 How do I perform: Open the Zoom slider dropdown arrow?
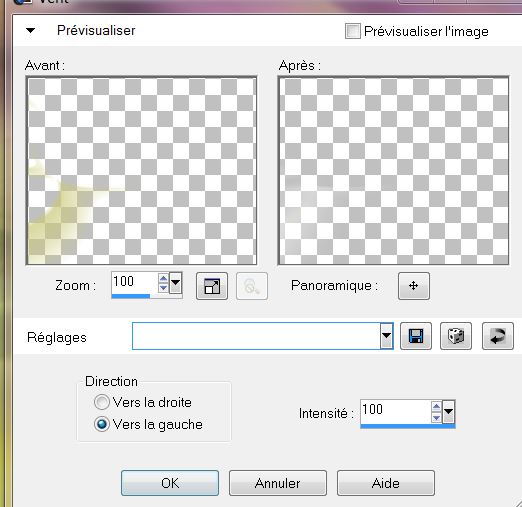(175, 283)
